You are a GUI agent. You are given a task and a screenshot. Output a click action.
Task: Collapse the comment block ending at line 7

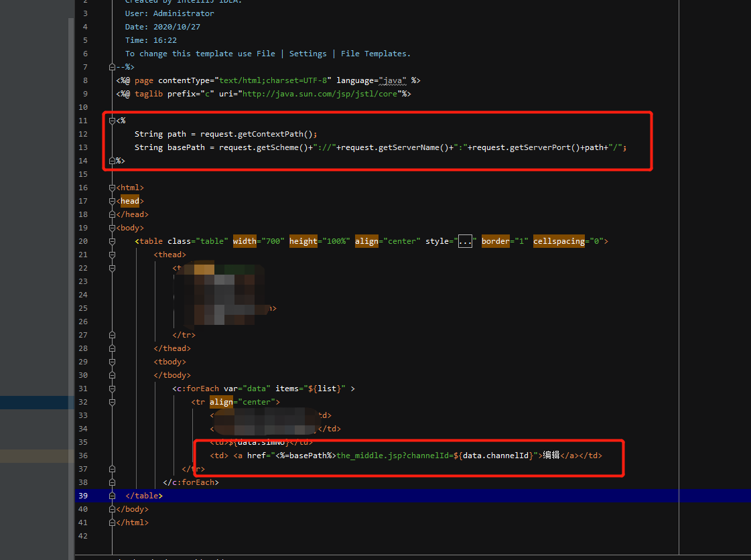[112, 67]
